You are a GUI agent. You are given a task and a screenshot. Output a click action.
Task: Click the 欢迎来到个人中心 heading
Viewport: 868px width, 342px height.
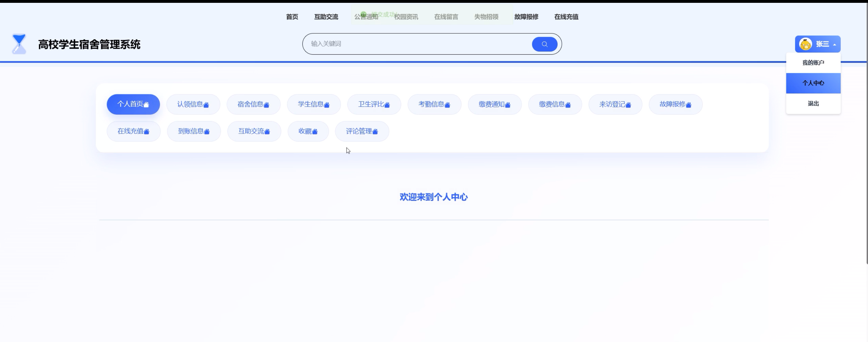coord(434,197)
